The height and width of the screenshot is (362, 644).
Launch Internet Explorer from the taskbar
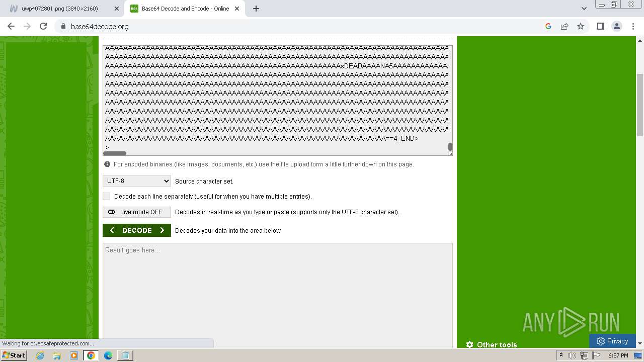(x=40, y=355)
